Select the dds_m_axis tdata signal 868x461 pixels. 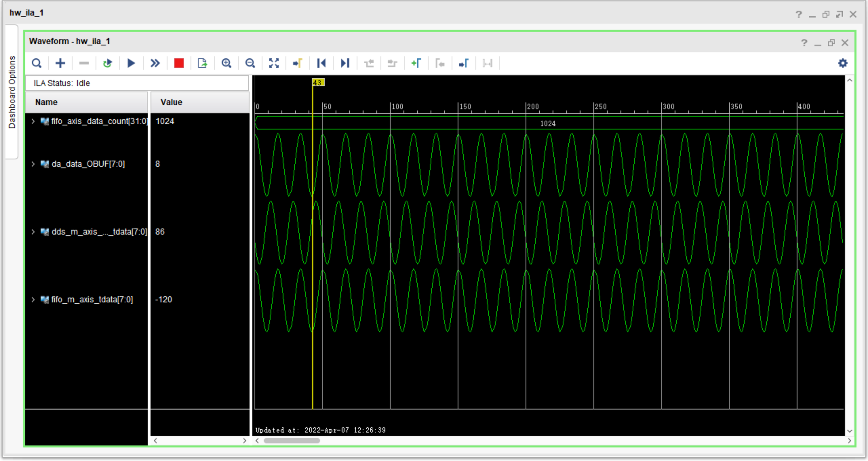click(99, 232)
